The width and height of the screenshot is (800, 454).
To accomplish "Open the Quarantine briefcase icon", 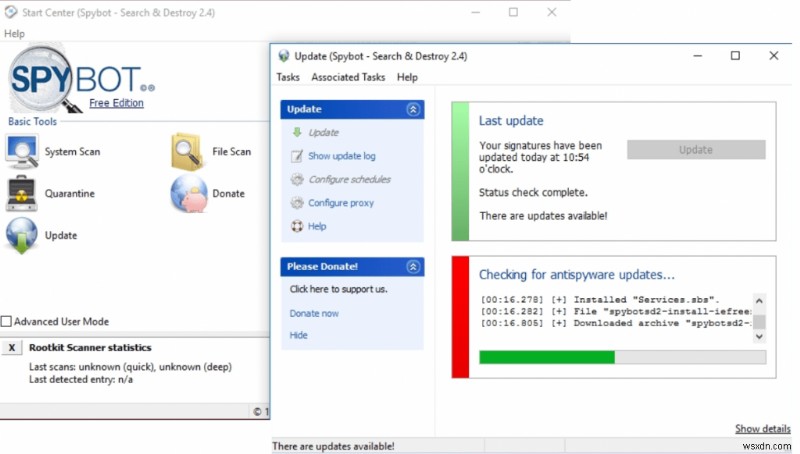I will [21, 193].
